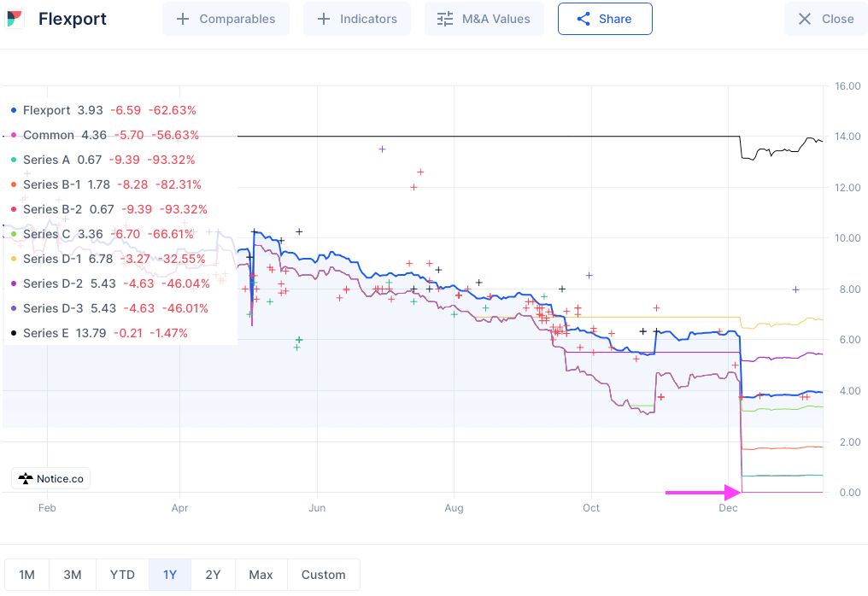This screenshot has width=868, height=596.
Task: Select the Custom time range
Action: pos(323,575)
